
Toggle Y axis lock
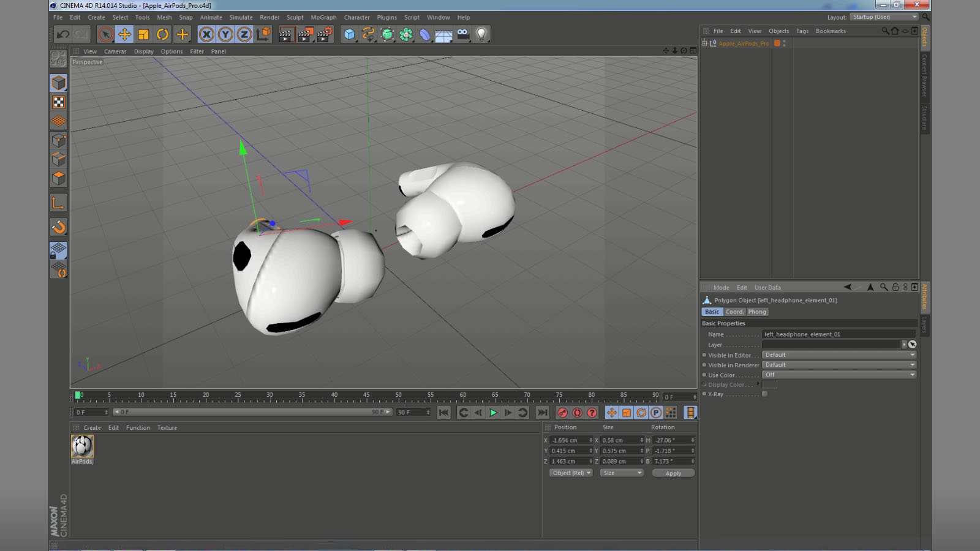[225, 34]
